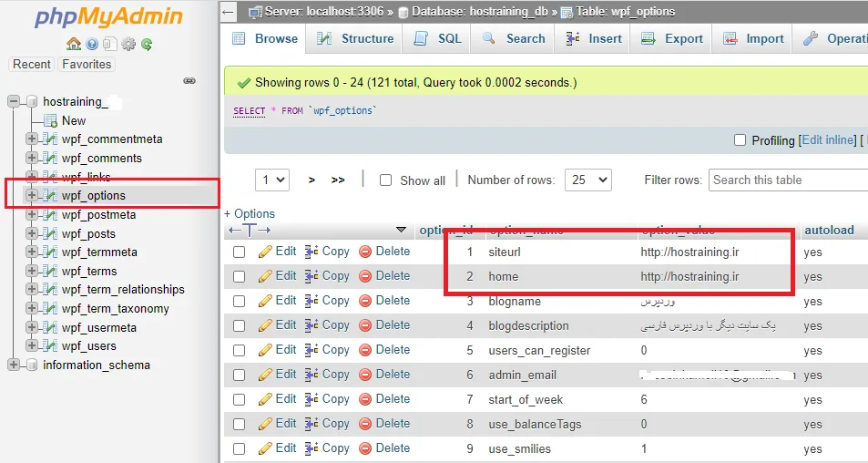Open the sort key dropdown triangle in header

point(402,230)
